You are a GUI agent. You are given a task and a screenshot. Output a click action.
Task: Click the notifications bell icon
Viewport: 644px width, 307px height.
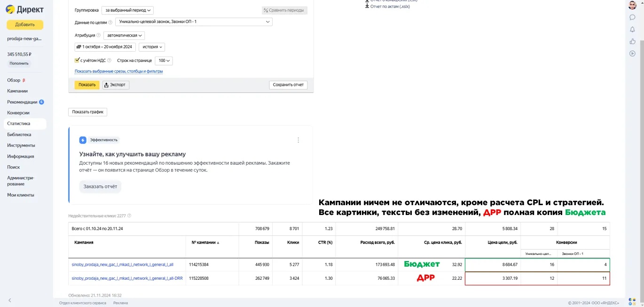(632, 30)
